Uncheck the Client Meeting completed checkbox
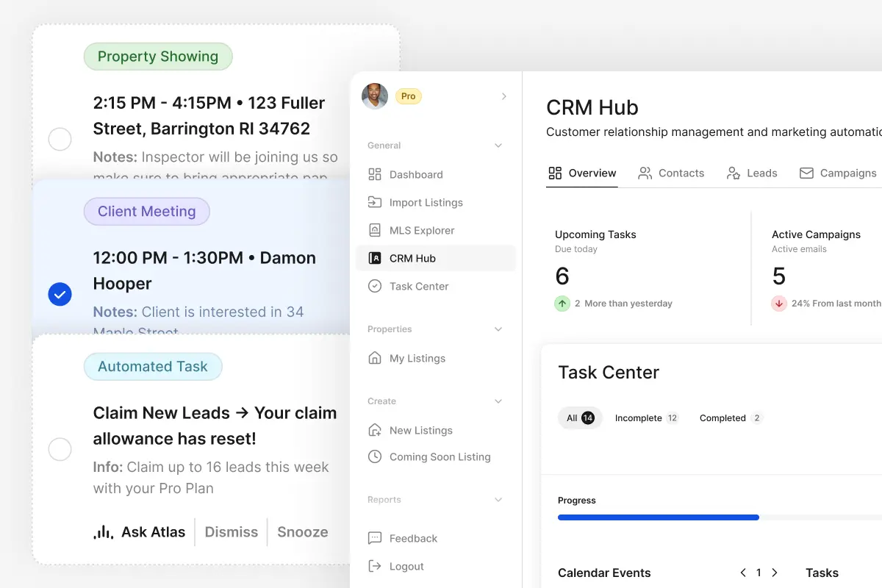Screen dimensions: 882x588 coord(60,294)
